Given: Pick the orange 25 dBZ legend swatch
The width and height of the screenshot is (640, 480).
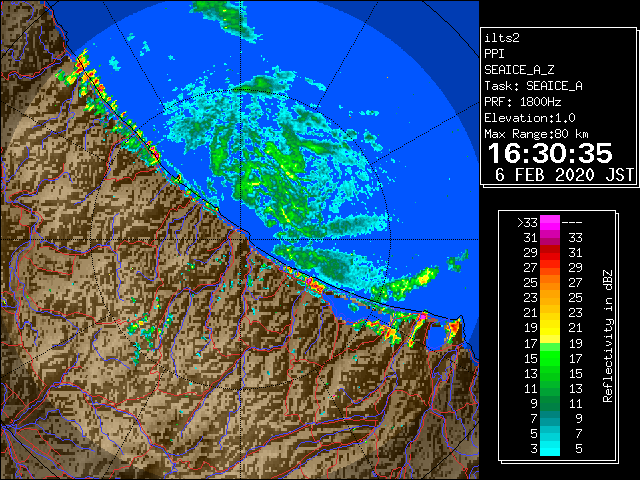Looking at the screenshot, I should point(550,282).
